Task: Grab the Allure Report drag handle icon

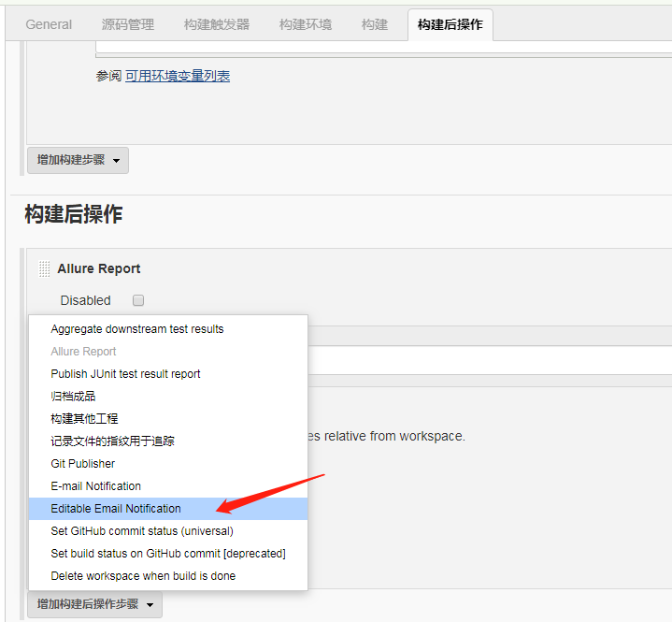Action: (44, 269)
